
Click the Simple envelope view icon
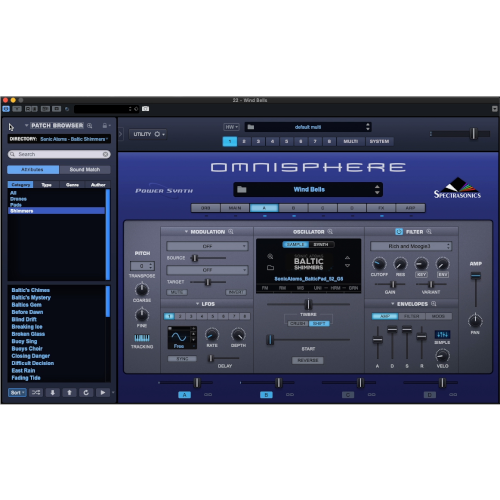[442, 334]
